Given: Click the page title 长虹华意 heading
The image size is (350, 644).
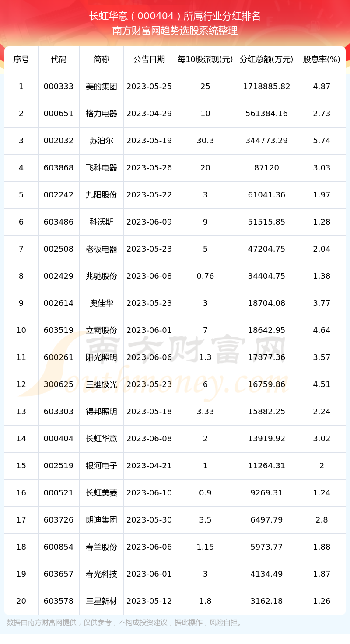Looking at the screenshot, I should tap(175, 16).
